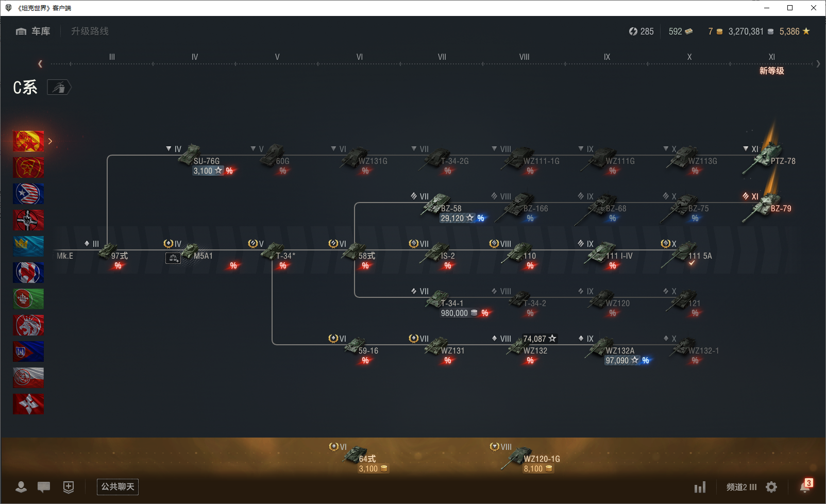Click the right tier-scroll chevron
This screenshot has height=504, width=826.
click(818, 64)
